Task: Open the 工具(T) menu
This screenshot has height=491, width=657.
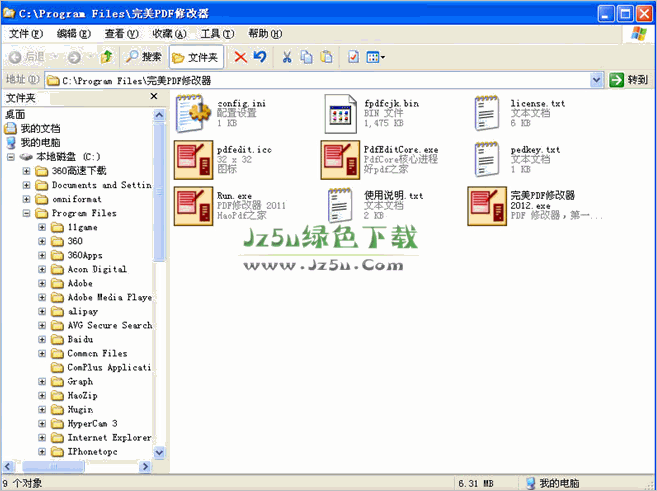Action: pyautogui.click(x=217, y=34)
